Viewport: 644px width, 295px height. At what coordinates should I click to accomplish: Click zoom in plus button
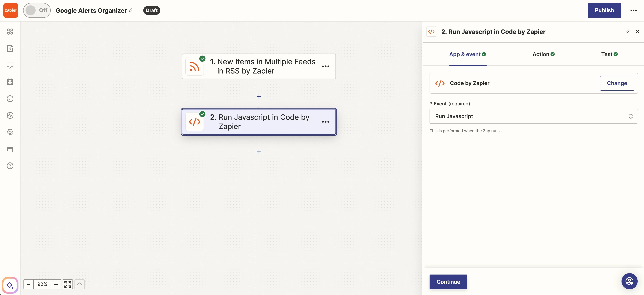[56, 284]
